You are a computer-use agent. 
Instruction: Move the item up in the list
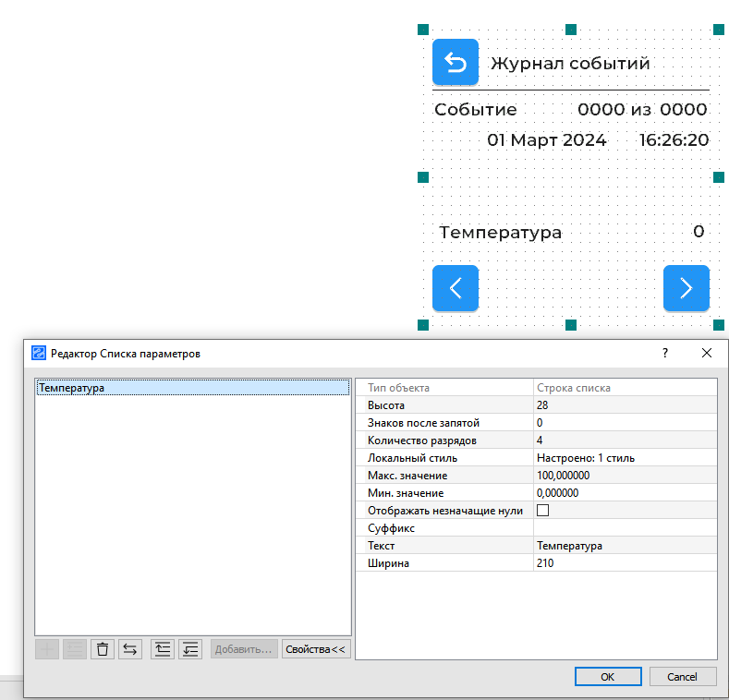[163, 649]
